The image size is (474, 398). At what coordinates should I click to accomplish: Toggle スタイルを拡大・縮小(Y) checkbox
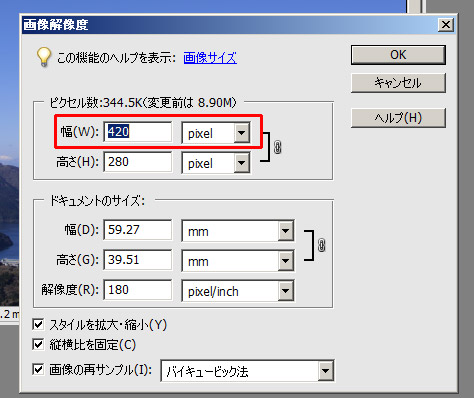(x=38, y=324)
